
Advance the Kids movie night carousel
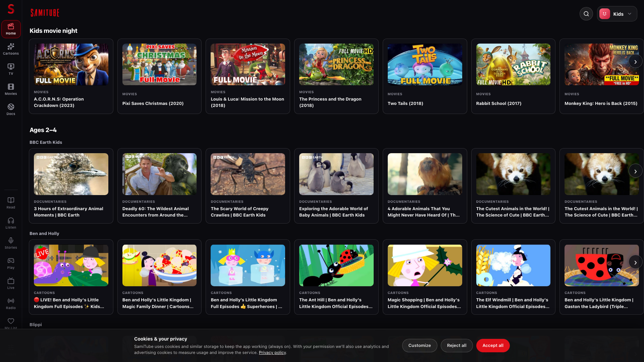coord(635,62)
